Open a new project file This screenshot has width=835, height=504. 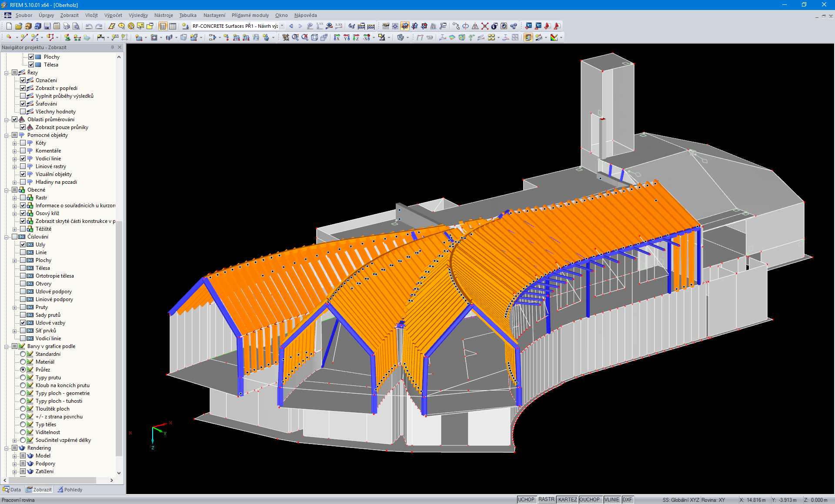9,26
